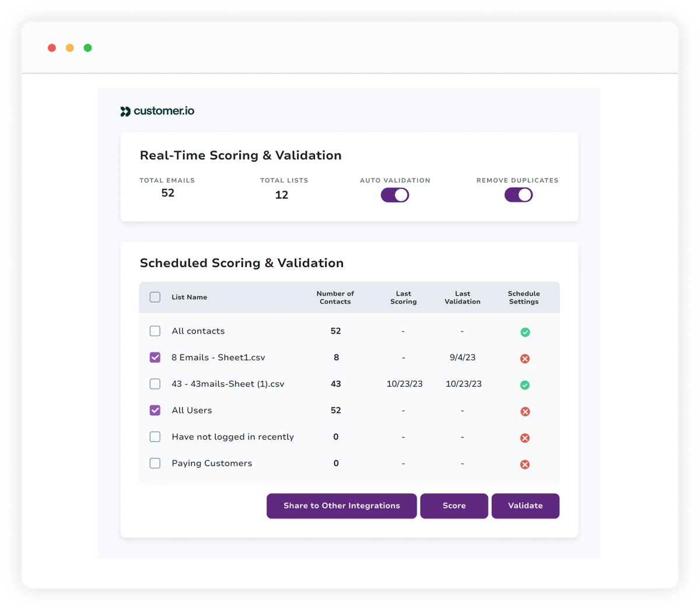Click the green window maximize dot
The height and width of the screenshot is (610, 700).
[87, 48]
